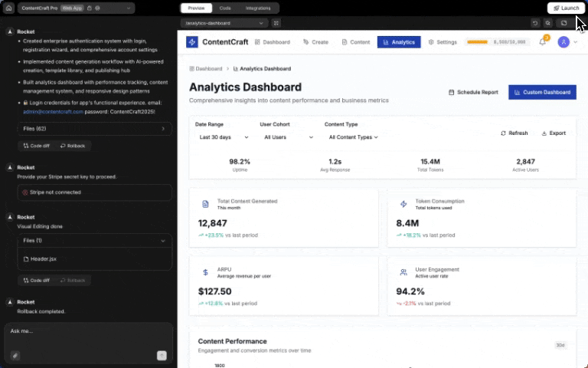
Task: Click the 30d badge on Content Performance
Action: (x=560, y=345)
